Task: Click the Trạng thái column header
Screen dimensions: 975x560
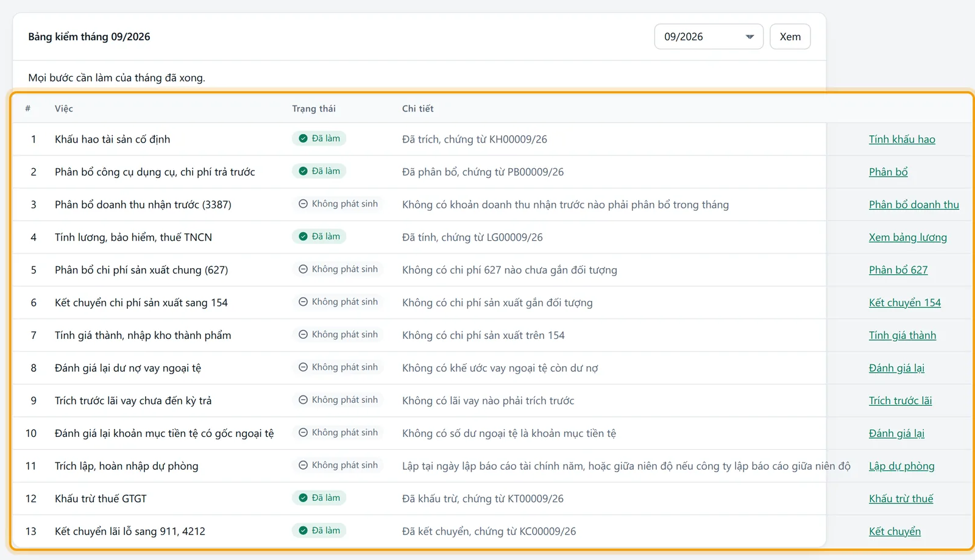Action: (x=314, y=108)
